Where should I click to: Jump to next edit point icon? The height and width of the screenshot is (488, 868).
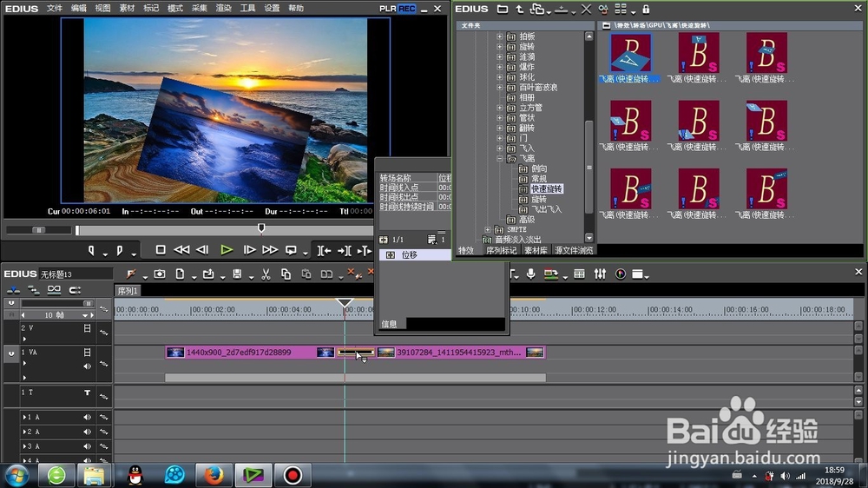pos(344,250)
